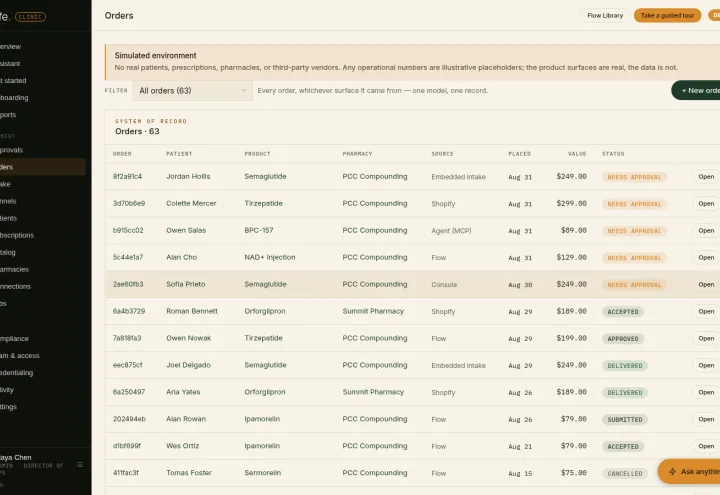This screenshot has height=495, width=720.
Task: Open Reports in the sidebar
Action: click(42, 114)
